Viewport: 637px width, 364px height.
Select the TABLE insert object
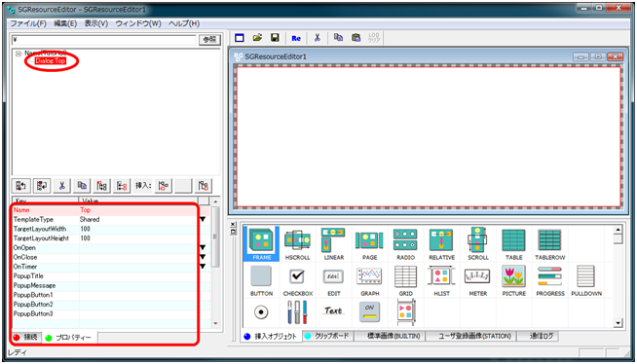tap(513, 243)
